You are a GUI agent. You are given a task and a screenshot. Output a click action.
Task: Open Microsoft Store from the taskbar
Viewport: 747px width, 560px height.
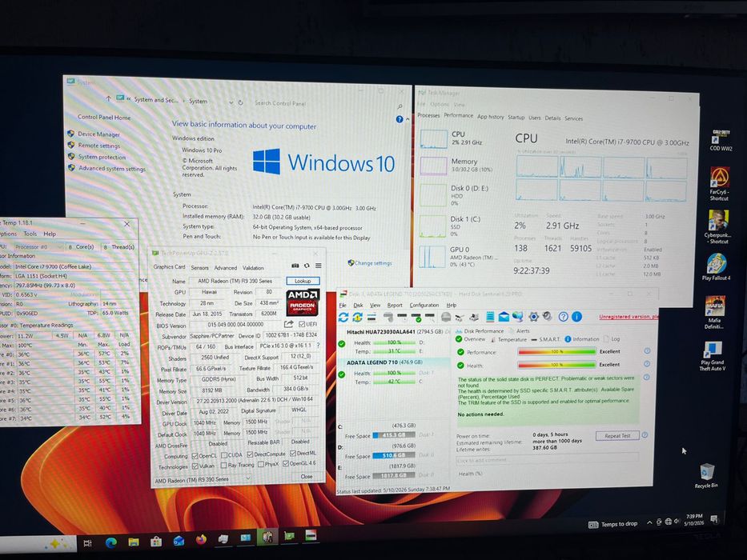tap(156, 542)
